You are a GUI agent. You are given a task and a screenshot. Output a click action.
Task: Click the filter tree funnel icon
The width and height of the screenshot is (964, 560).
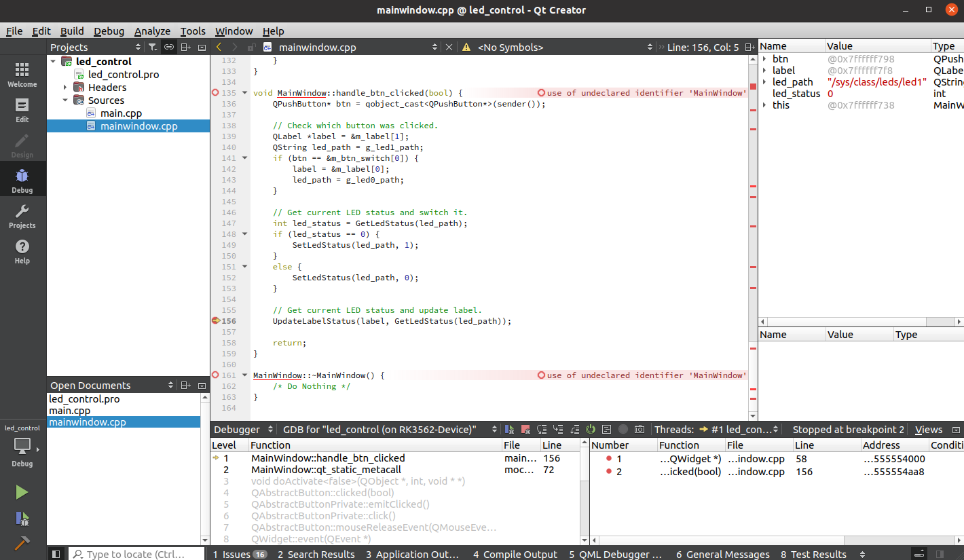point(153,47)
